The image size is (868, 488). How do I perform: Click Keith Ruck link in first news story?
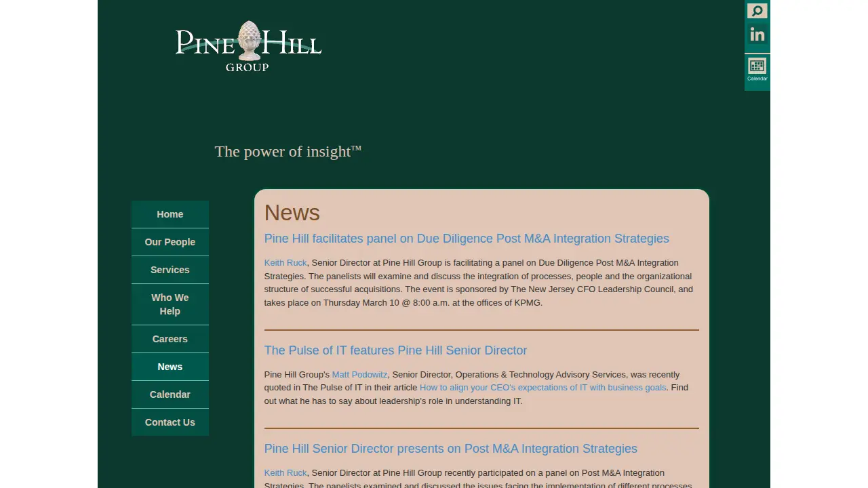[x=285, y=263]
